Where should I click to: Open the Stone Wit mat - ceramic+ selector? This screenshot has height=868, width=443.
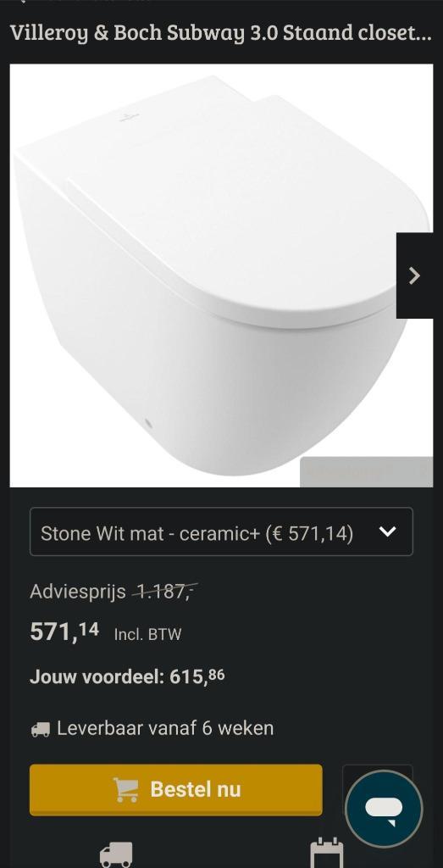point(221,531)
